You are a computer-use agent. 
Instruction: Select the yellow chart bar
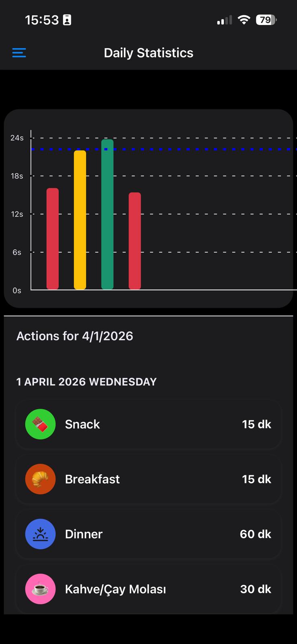(80, 220)
